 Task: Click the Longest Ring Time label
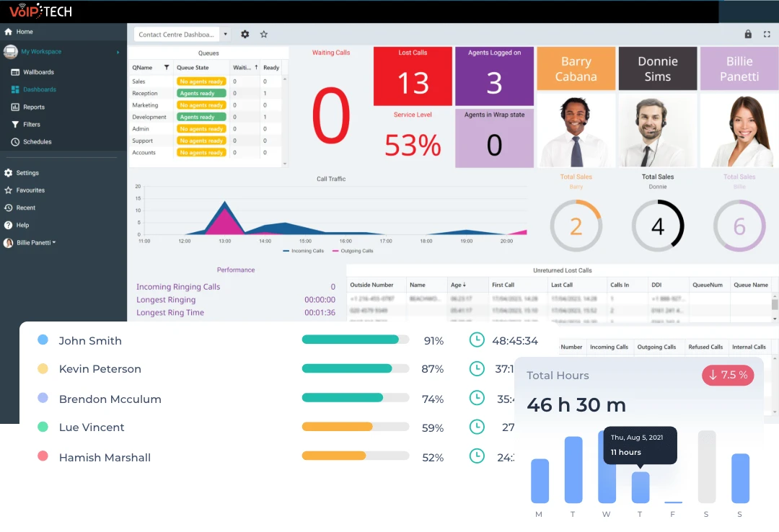pyautogui.click(x=170, y=312)
